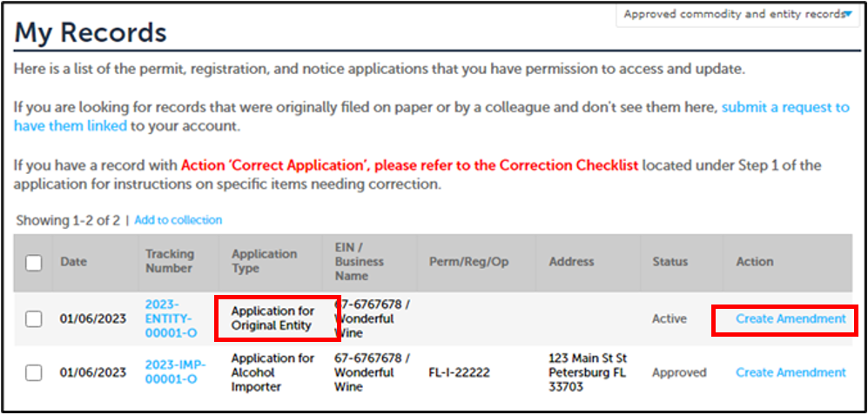The width and height of the screenshot is (868, 415).
Task: Click the Action column header
Action: (x=754, y=261)
